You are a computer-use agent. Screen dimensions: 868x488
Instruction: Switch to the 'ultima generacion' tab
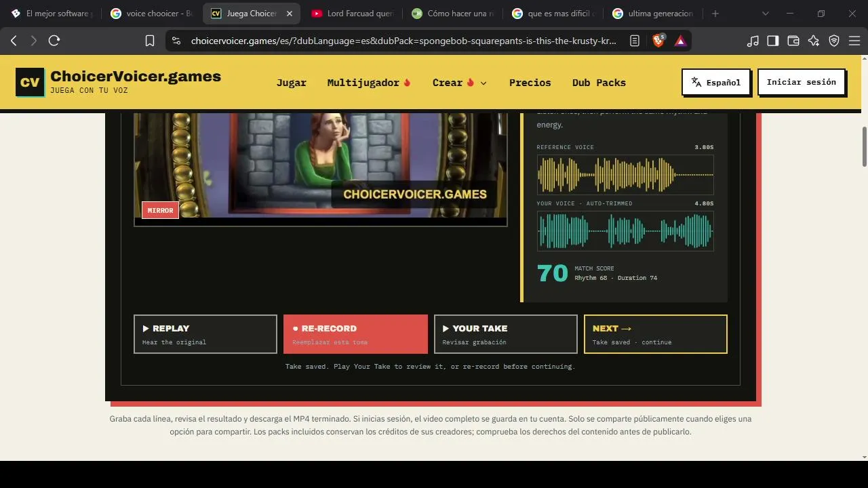[652, 14]
